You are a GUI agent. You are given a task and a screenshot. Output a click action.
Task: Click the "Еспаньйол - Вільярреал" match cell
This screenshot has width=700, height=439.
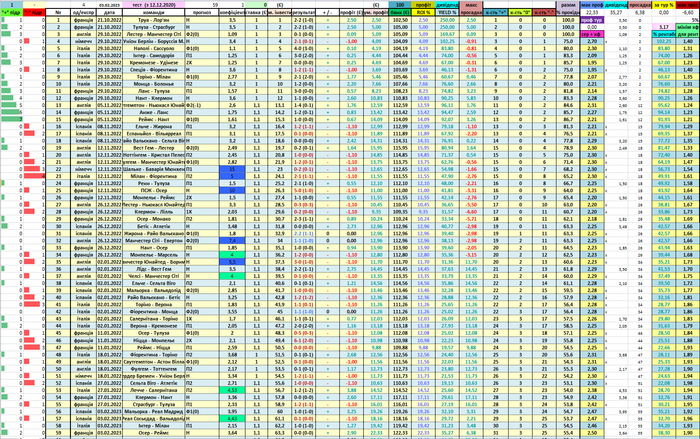tap(154, 134)
